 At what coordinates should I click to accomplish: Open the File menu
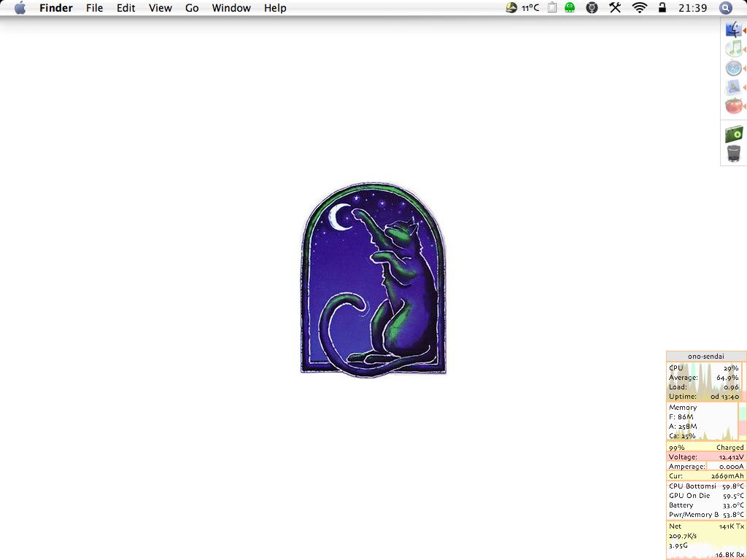pyautogui.click(x=94, y=8)
